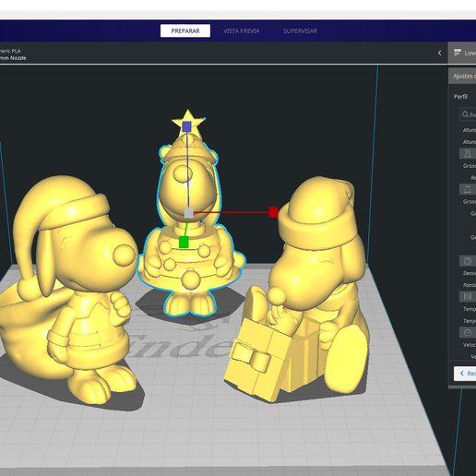
Task: Switch to the VISTA PREVIA tab
Action: point(241,31)
